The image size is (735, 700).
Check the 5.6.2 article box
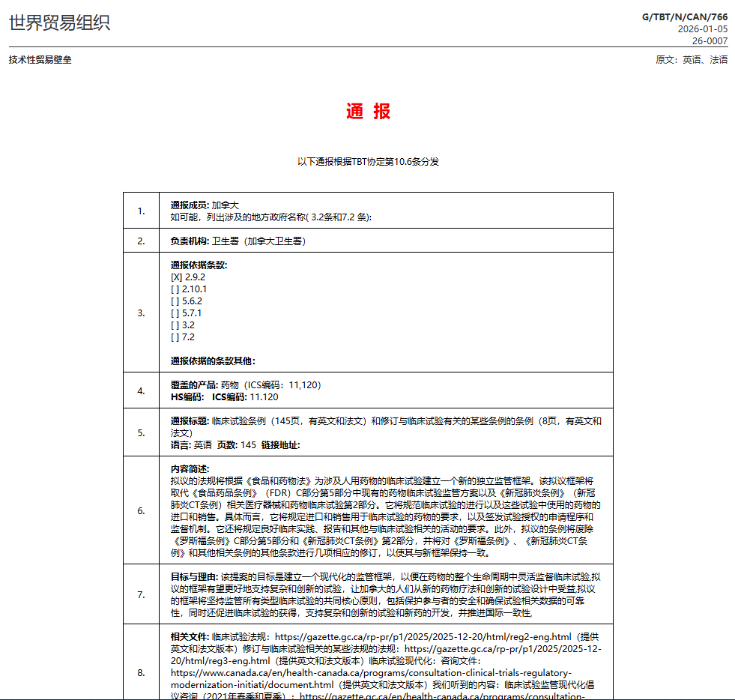pyautogui.click(x=176, y=301)
